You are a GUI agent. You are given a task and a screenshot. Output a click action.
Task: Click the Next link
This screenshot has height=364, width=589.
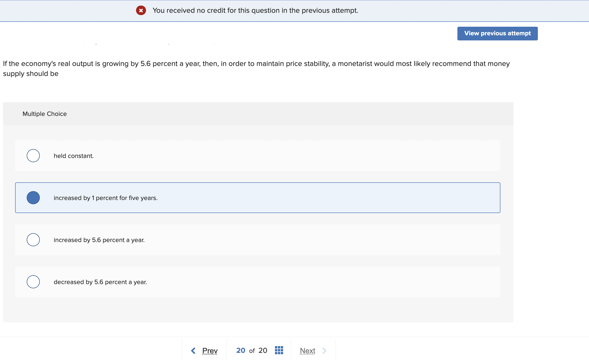click(307, 351)
